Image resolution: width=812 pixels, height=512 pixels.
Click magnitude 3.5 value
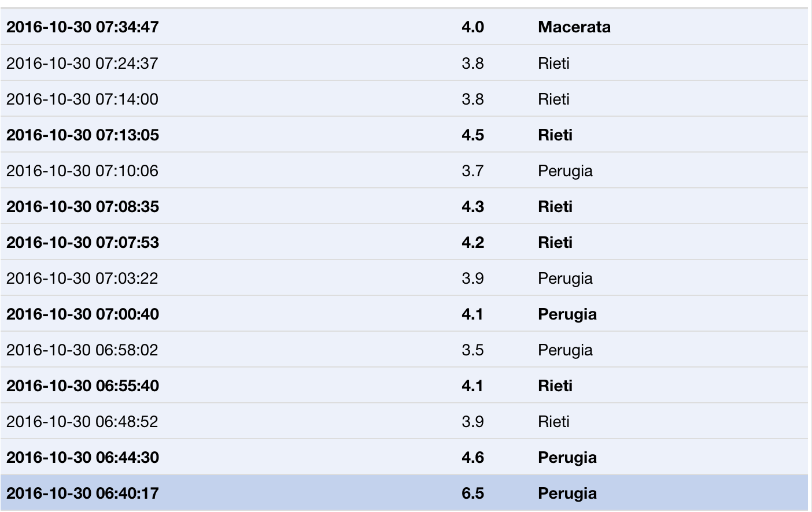point(473,350)
